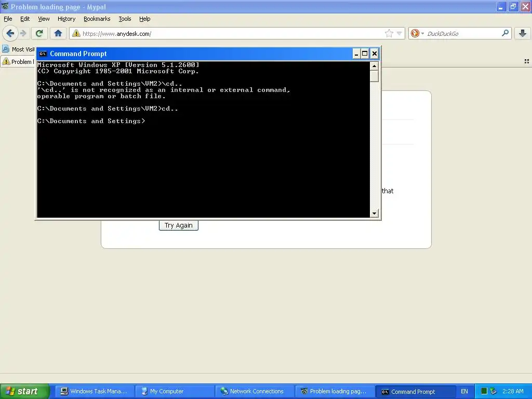Minimize the Command Prompt window

tap(356, 54)
